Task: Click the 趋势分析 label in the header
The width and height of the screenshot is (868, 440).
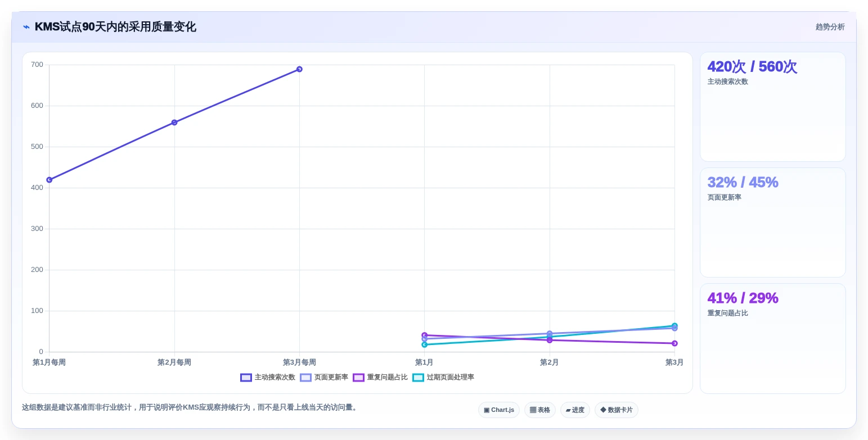Action: pyautogui.click(x=830, y=27)
